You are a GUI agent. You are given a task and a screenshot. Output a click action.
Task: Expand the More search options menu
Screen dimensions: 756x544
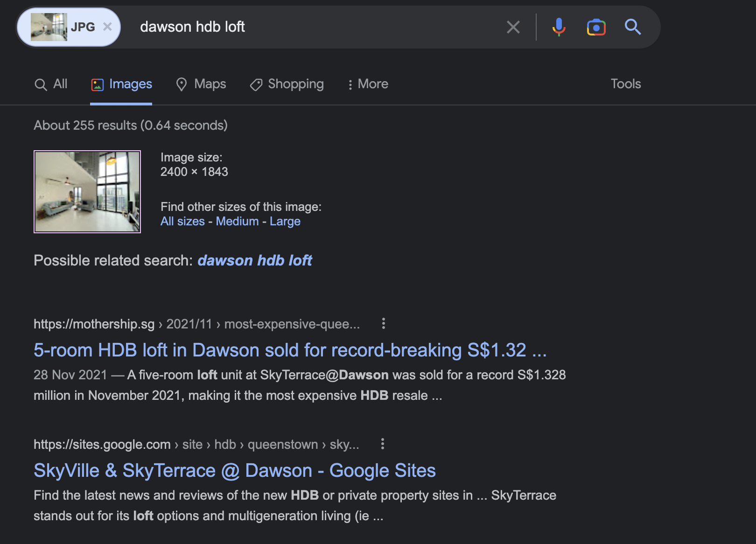pyautogui.click(x=368, y=84)
